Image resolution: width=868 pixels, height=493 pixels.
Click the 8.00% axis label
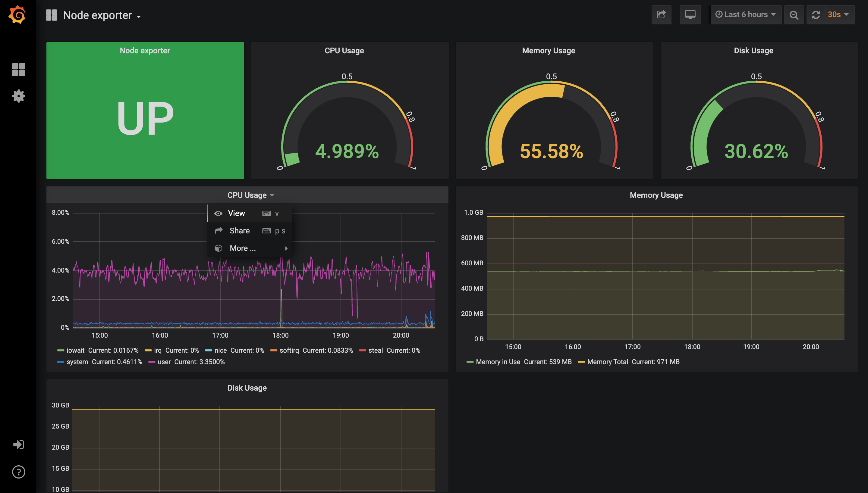(x=60, y=212)
